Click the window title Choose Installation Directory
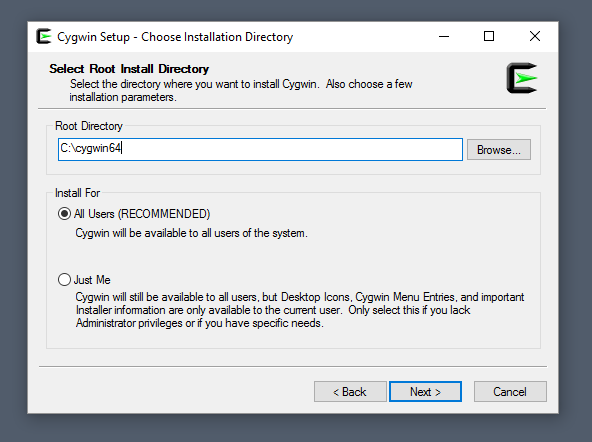This screenshot has height=442, width=592. point(217,37)
